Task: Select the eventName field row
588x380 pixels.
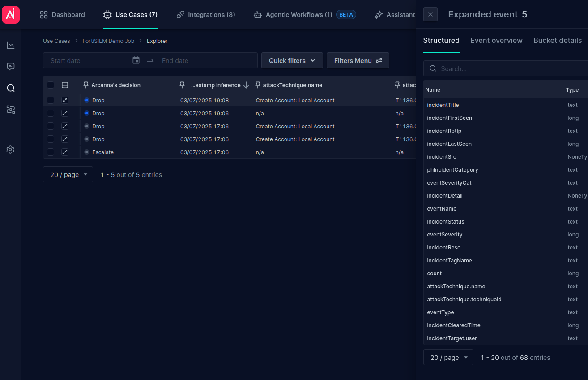Action: click(x=506, y=208)
